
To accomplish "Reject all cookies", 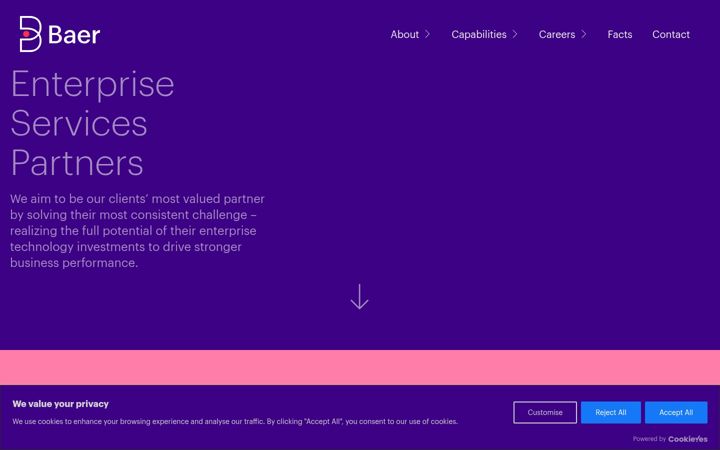I will point(611,412).
